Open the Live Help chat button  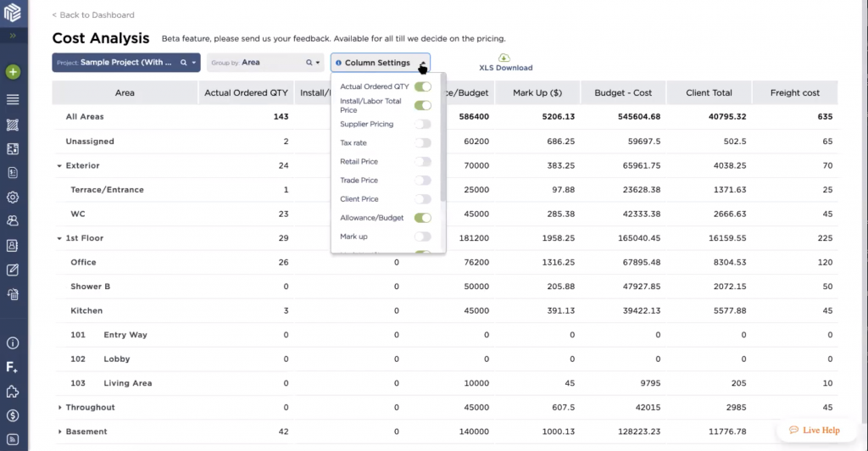814,430
